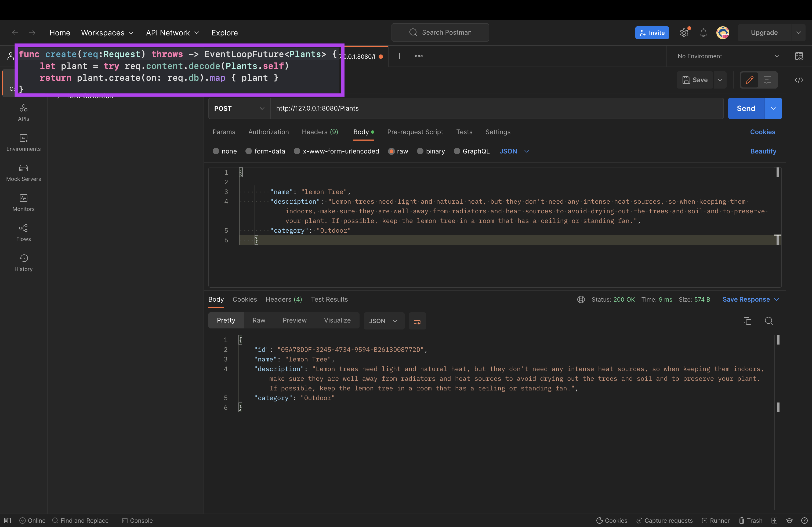Open the notifications bell
812x527 pixels.
pyautogui.click(x=703, y=32)
